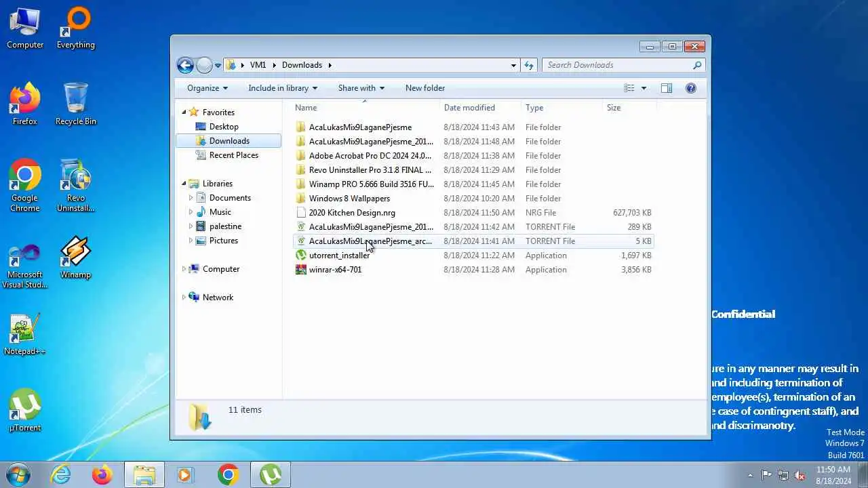This screenshot has height=488, width=868.
Task: Select the Winamp PRO 5.666 Build folder
Action: (x=473, y=184)
